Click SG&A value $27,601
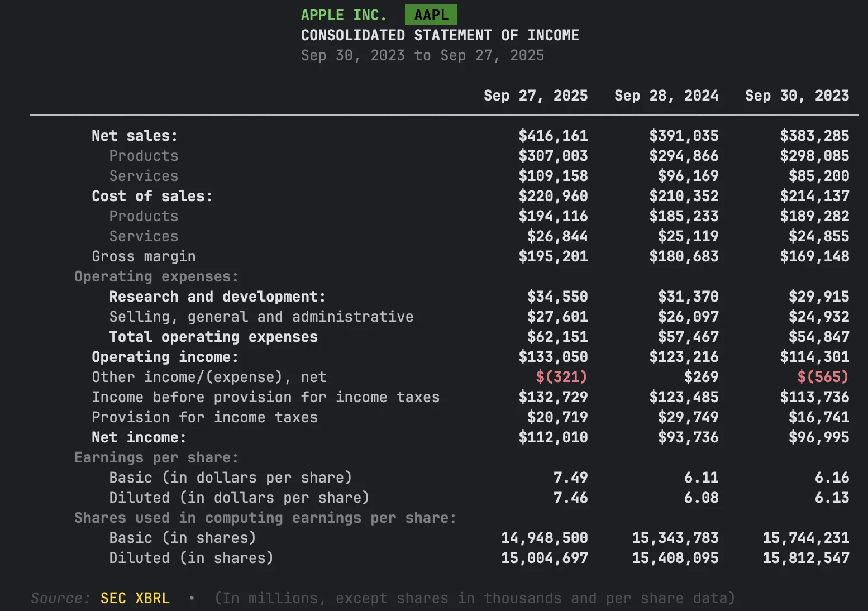 (557, 317)
